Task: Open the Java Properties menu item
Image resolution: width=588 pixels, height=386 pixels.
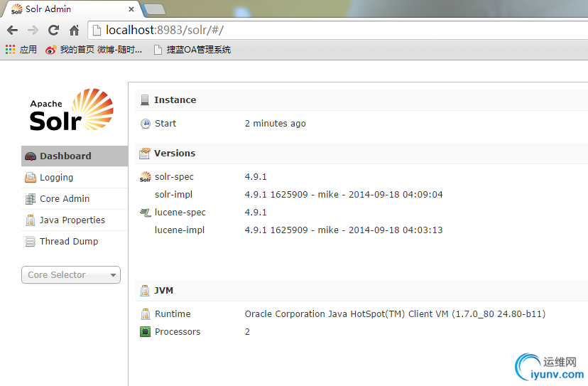Action: coord(75,220)
